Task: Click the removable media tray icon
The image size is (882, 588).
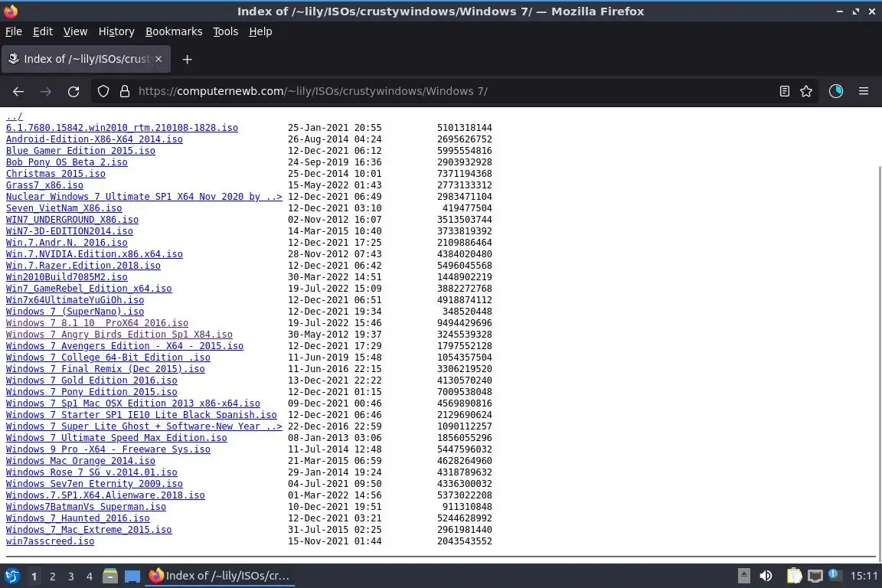Action: 743,576
